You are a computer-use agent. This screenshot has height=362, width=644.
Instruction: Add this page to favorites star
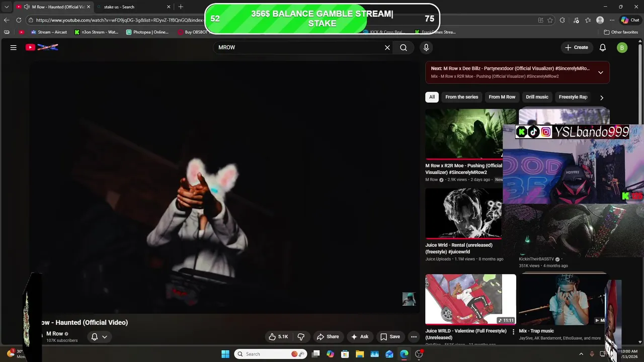click(x=550, y=20)
